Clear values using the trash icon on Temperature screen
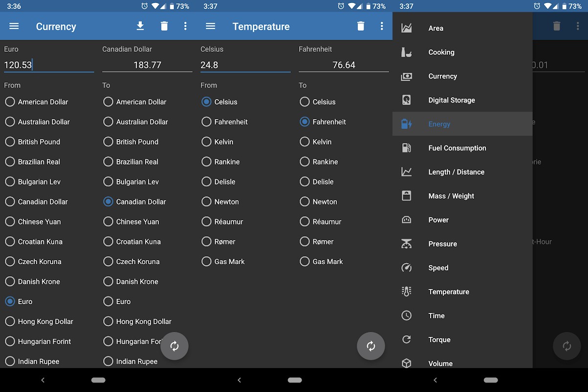Screen dimensions: 588x392 click(361, 26)
